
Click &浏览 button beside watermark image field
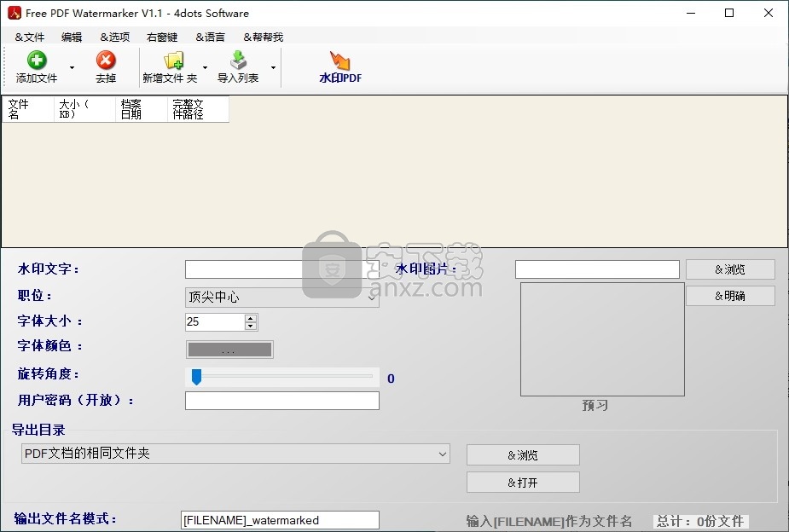(x=730, y=269)
